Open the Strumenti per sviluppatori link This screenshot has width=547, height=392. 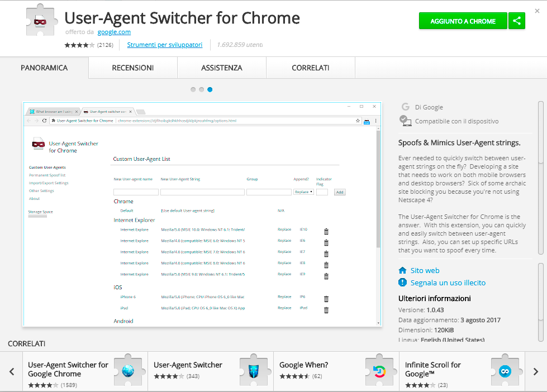(x=164, y=45)
